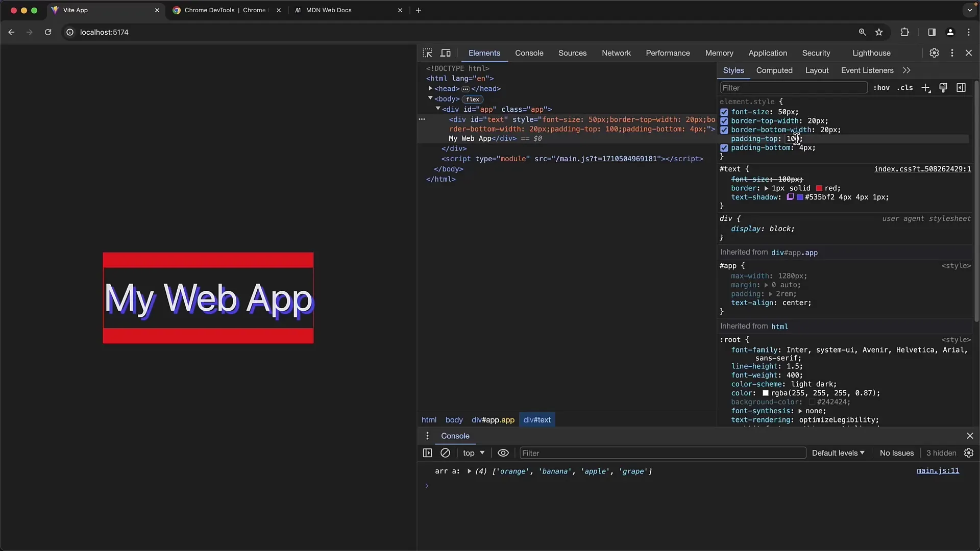
Task: Toggle the rendering emulations paintbrush icon
Action: click(943, 88)
